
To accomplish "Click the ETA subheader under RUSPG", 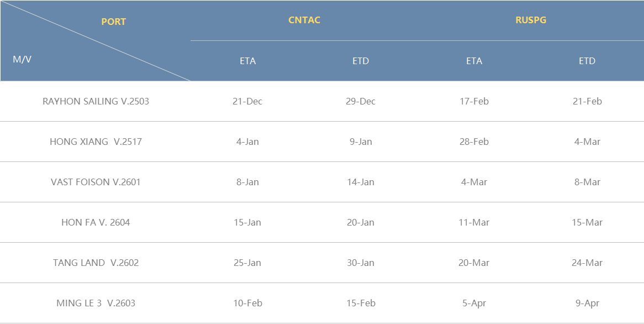I will (x=474, y=61).
